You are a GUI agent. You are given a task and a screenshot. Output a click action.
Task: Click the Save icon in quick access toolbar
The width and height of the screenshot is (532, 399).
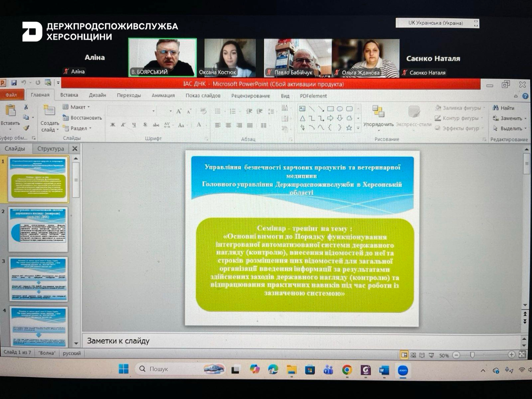pos(14,83)
